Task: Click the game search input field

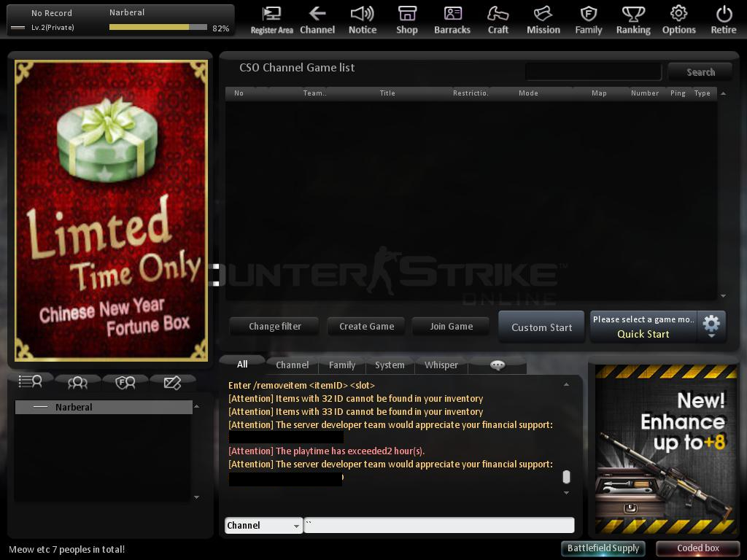Action: (x=593, y=72)
